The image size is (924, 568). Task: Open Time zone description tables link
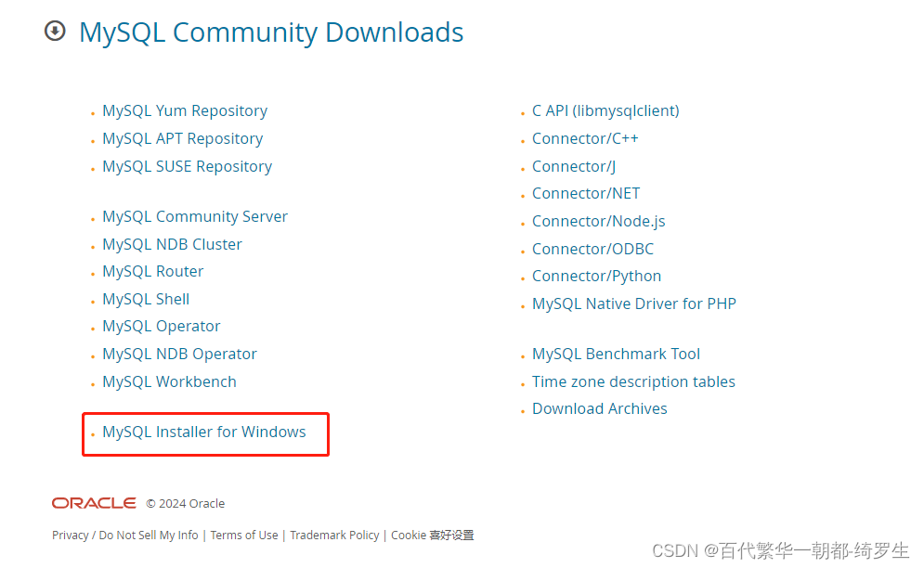click(x=633, y=381)
